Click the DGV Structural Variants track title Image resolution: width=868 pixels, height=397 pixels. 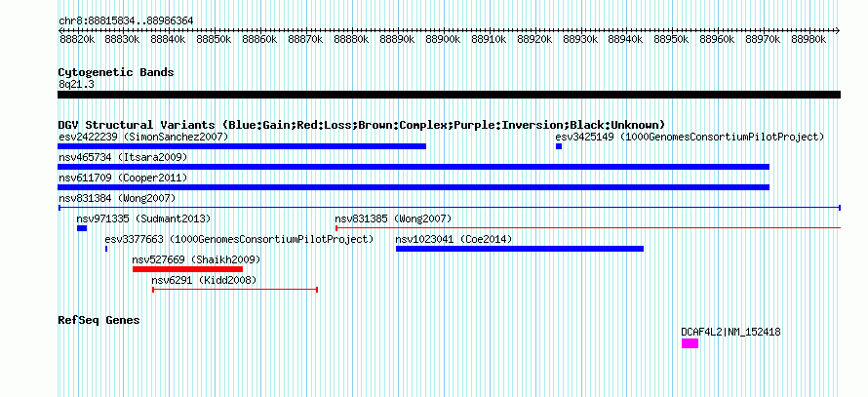point(362,125)
